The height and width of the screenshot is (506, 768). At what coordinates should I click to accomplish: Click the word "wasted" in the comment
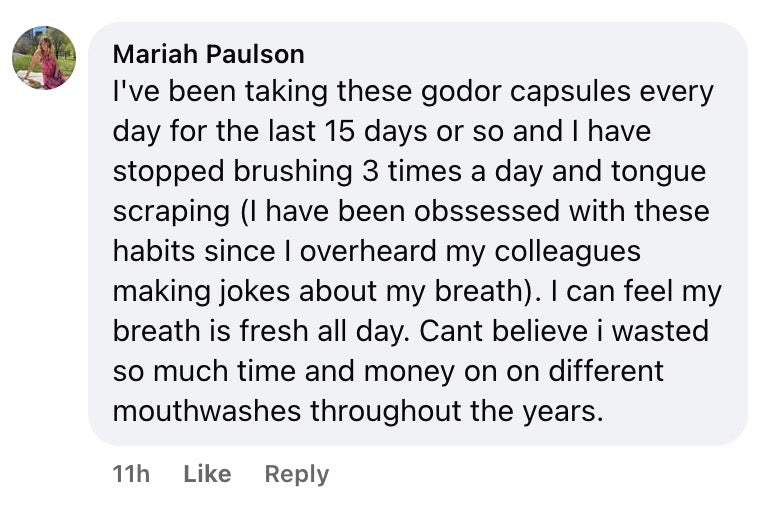coord(658,331)
